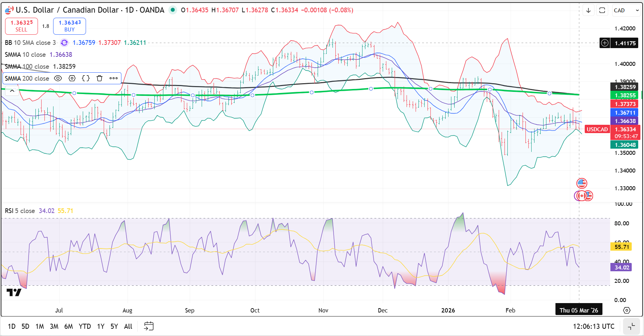Open the Go to date calendar icon
The width and height of the screenshot is (644, 336).
(149, 326)
